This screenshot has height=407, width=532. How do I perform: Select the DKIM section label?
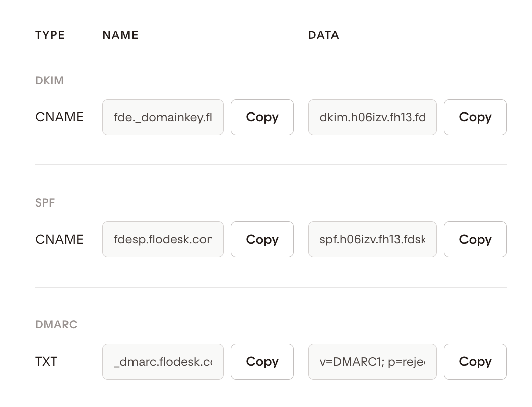pos(49,81)
